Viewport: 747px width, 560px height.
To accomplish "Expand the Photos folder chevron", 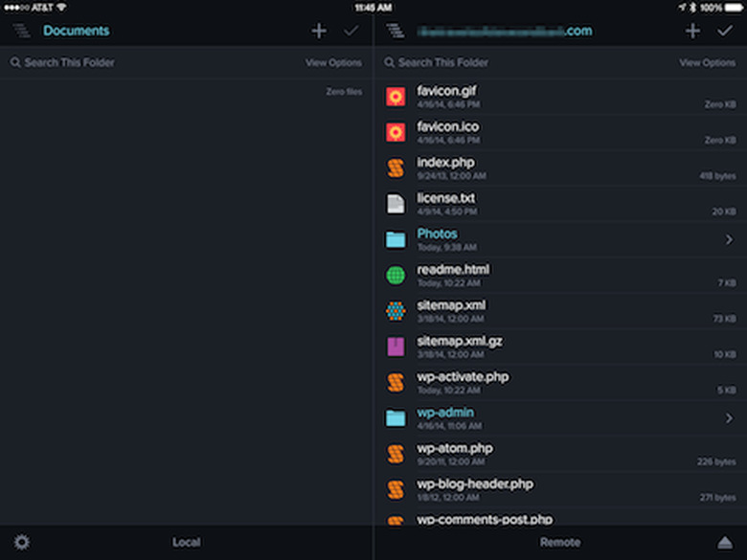I will [729, 239].
